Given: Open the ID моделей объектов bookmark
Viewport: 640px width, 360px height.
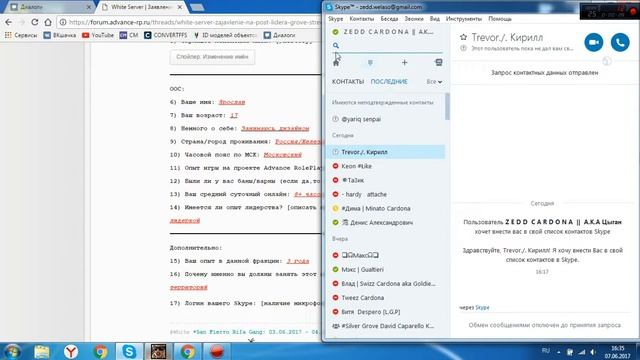Looking at the screenshot, I should (x=225, y=35).
